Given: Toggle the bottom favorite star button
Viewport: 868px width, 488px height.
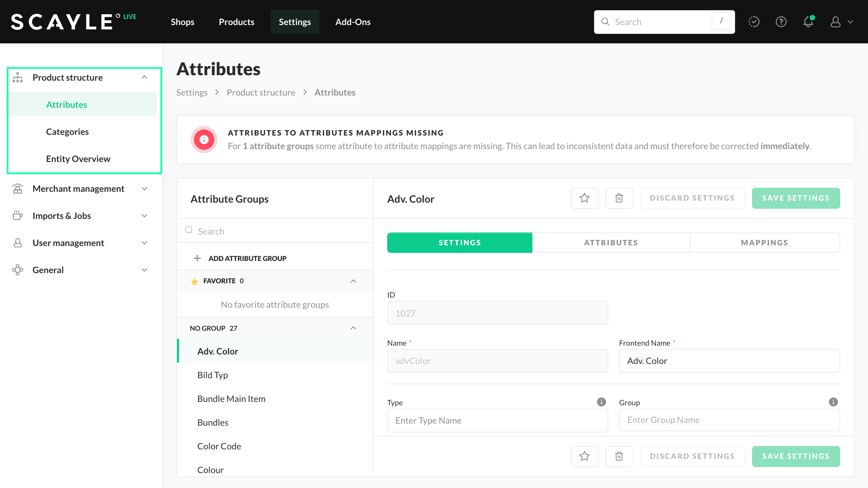Looking at the screenshot, I should (585, 456).
